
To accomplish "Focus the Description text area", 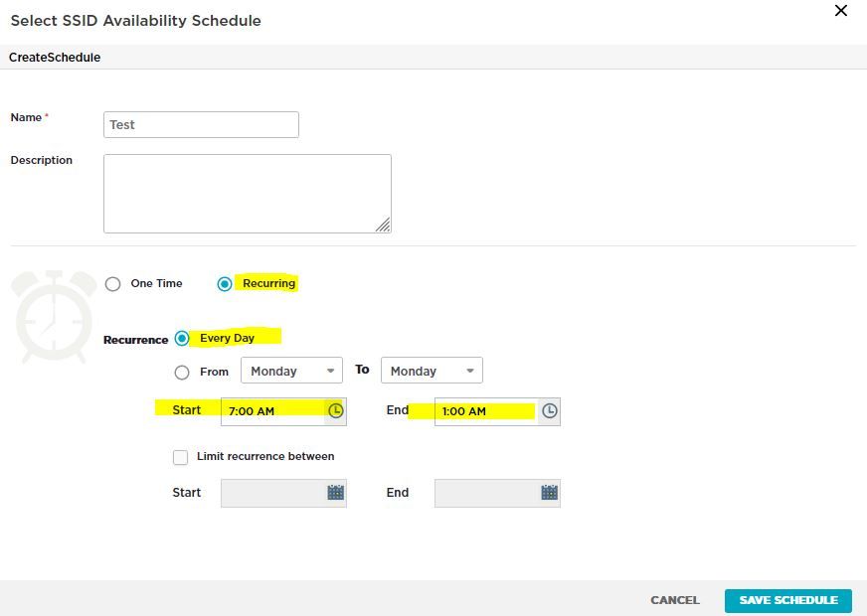I will (x=247, y=193).
